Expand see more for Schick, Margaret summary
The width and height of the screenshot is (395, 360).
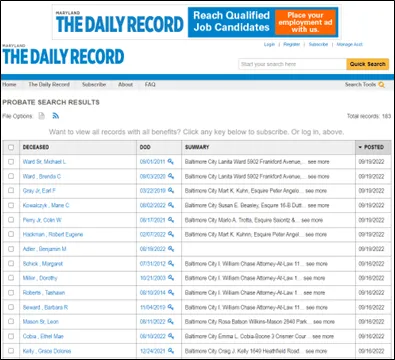pyautogui.click(x=317, y=264)
